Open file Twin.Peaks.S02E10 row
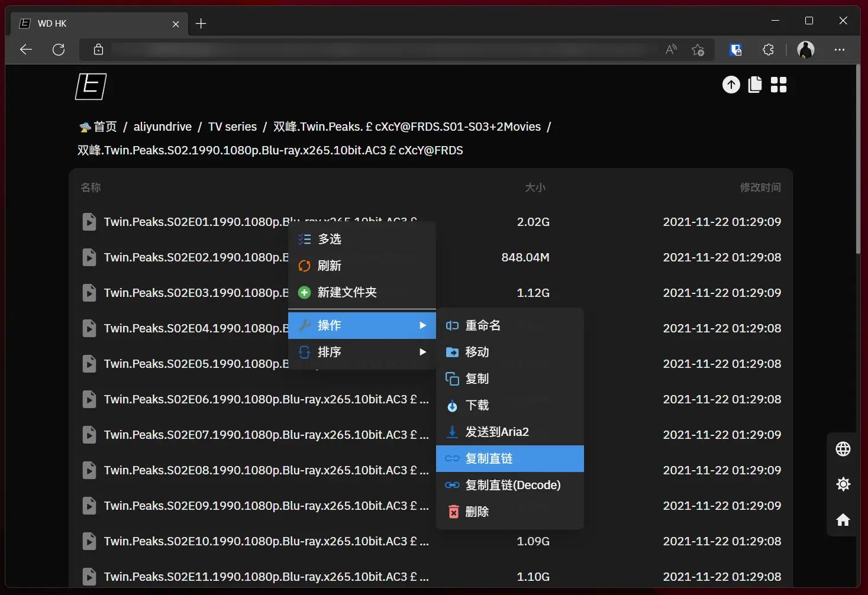This screenshot has width=868, height=595. click(x=431, y=541)
